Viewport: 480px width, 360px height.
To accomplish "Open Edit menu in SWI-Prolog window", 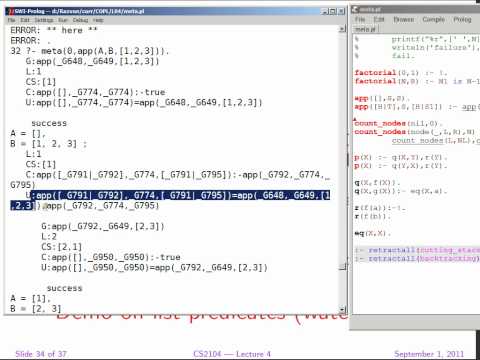I will 25,20.
